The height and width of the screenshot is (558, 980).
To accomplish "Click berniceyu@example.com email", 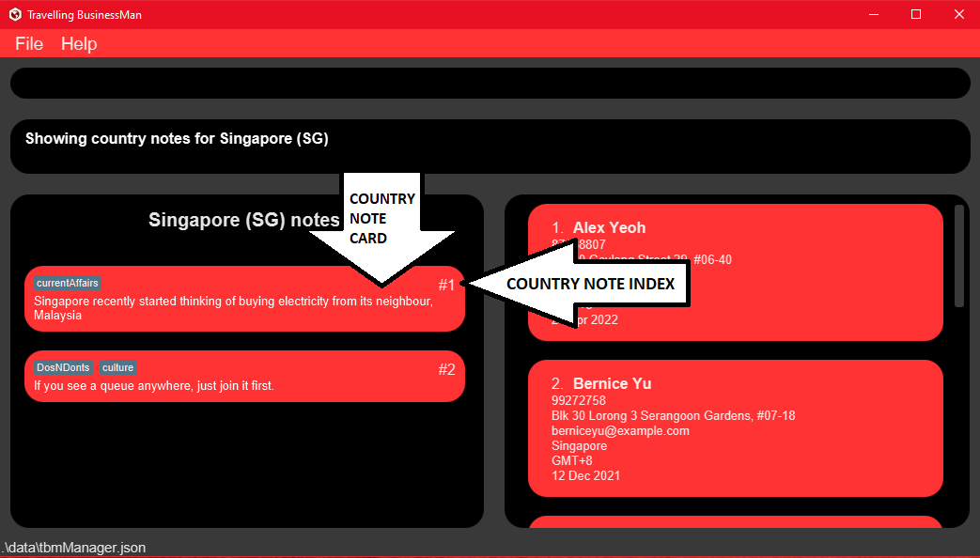I will [x=620, y=430].
